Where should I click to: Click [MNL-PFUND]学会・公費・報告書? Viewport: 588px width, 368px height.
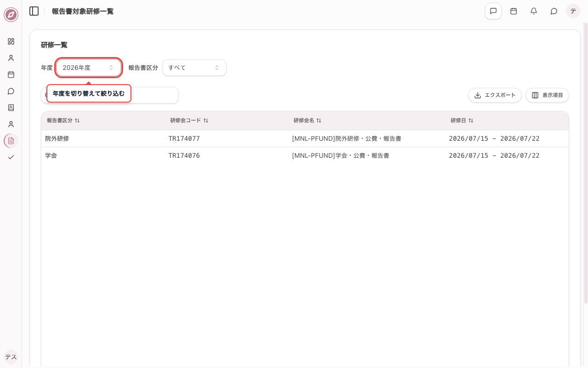coord(341,155)
